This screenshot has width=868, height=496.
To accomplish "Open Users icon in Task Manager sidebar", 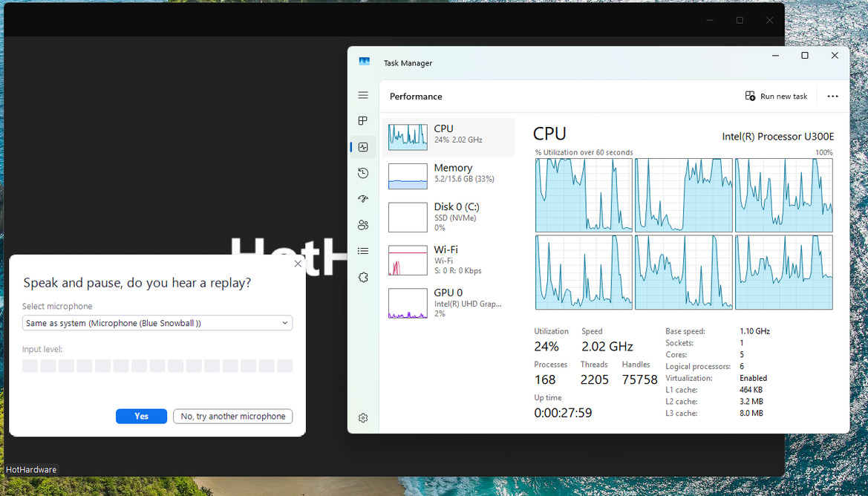I will [x=363, y=225].
